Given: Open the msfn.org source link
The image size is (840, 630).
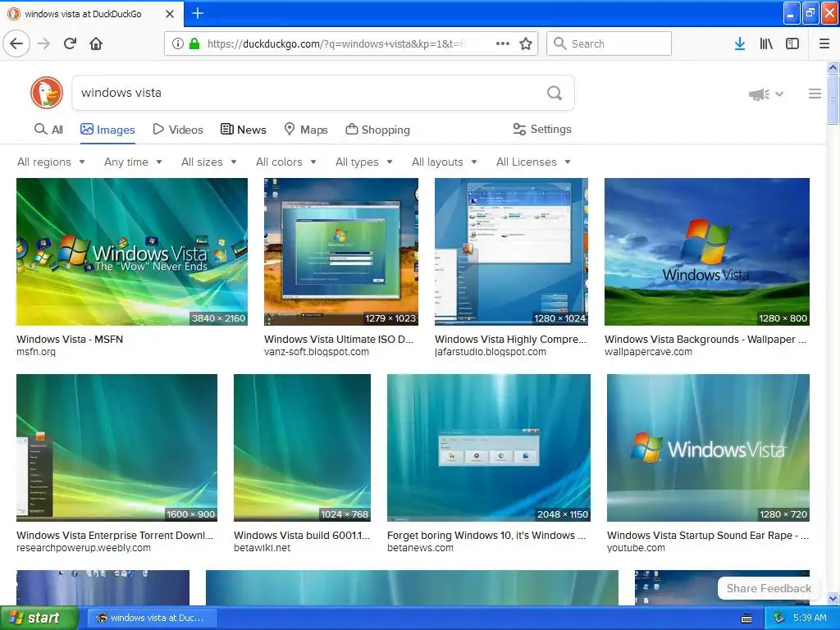Looking at the screenshot, I should [x=36, y=352].
